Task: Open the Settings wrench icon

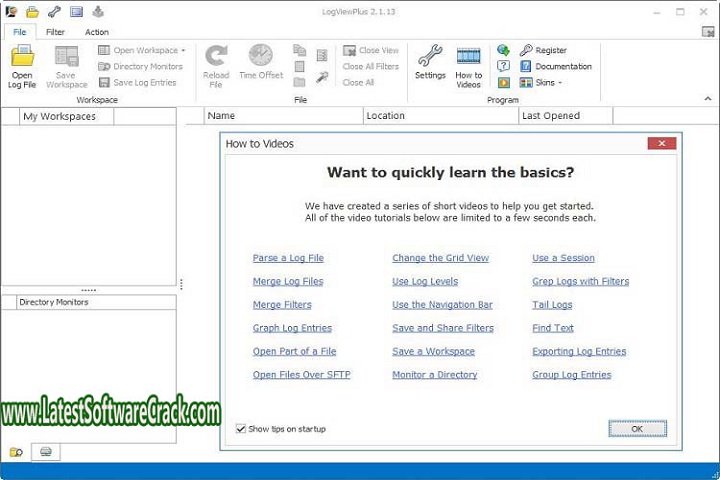Action: [x=430, y=58]
